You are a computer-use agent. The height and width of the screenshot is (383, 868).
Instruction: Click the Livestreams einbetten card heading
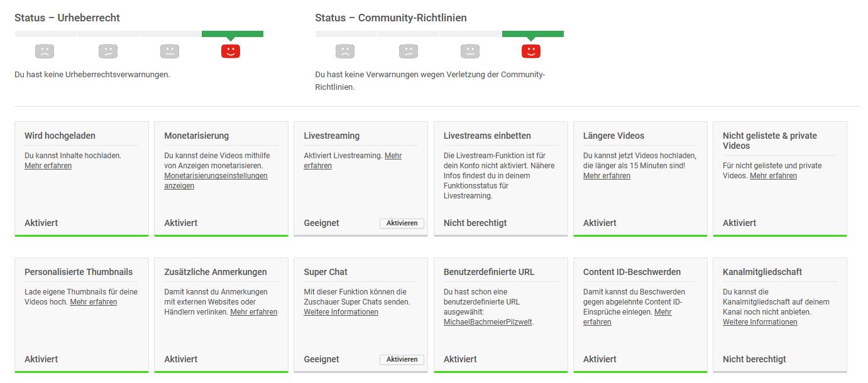tap(487, 136)
